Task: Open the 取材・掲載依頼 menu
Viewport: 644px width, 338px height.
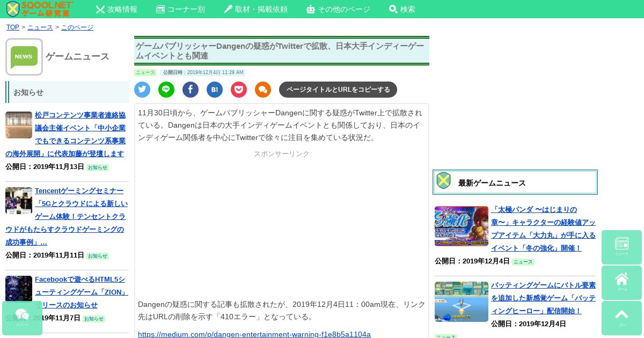Action: tap(255, 9)
